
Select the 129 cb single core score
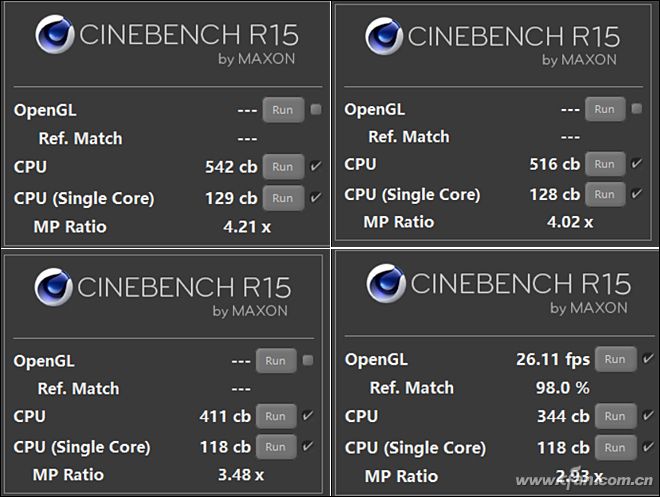coord(231,198)
